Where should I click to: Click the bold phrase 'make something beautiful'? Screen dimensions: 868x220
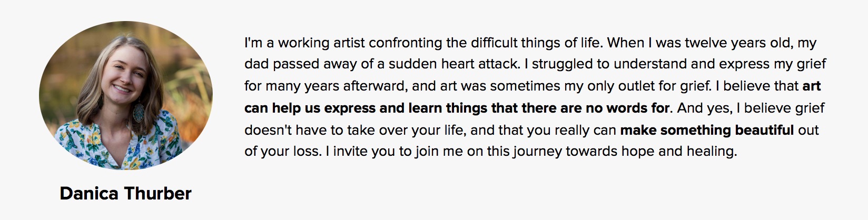pyautogui.click(x=707, y=130)
